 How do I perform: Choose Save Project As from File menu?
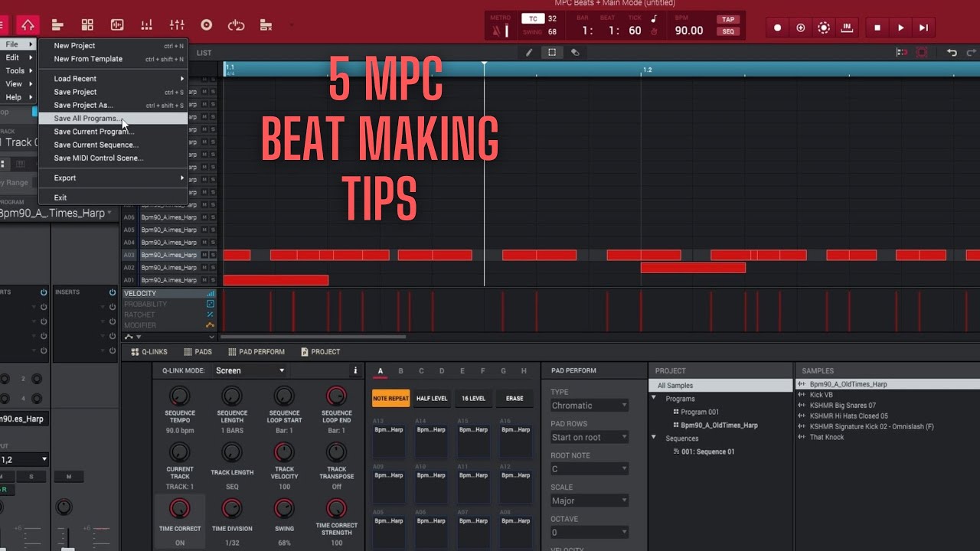click(x=113, y=105)
